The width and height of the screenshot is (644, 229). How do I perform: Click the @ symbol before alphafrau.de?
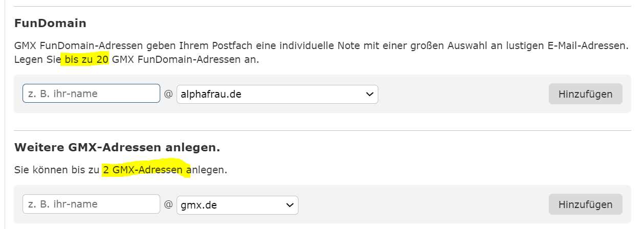coord(168,94)
